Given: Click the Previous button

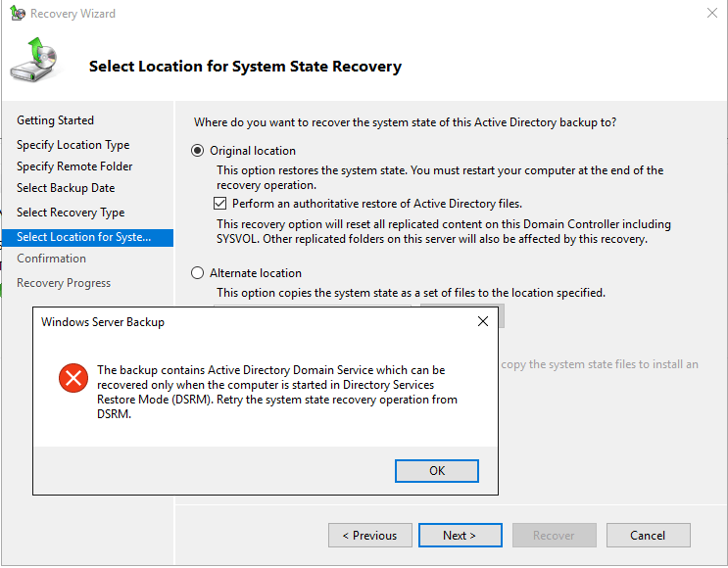Looking at the screenshot, I should pyautogui.click(x=369, y=536).
